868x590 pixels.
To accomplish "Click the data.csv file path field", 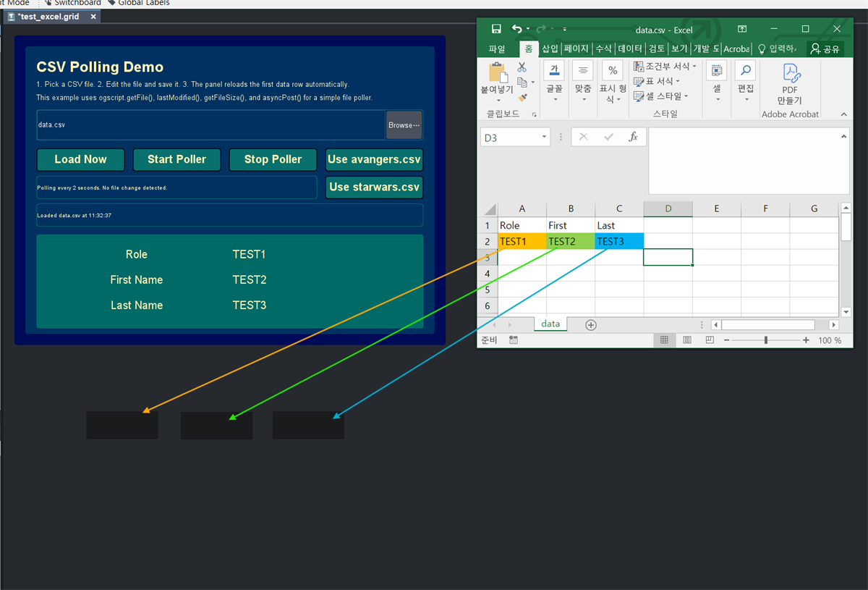I will 211,125.
